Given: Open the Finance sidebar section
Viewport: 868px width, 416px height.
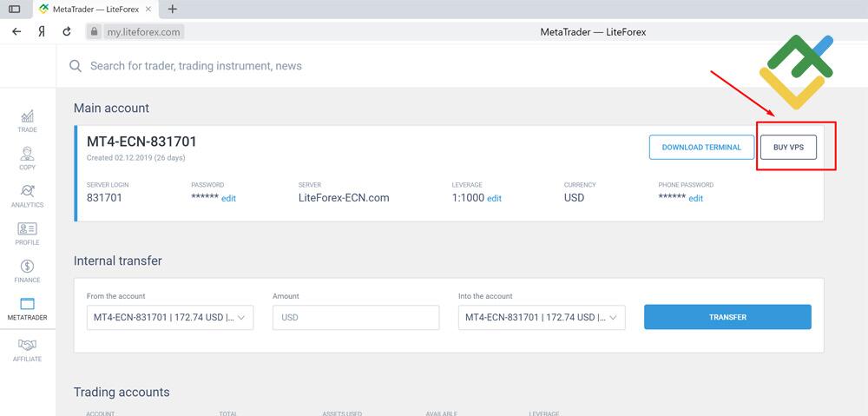Looking at the screenshot, I should click(27, 272).
